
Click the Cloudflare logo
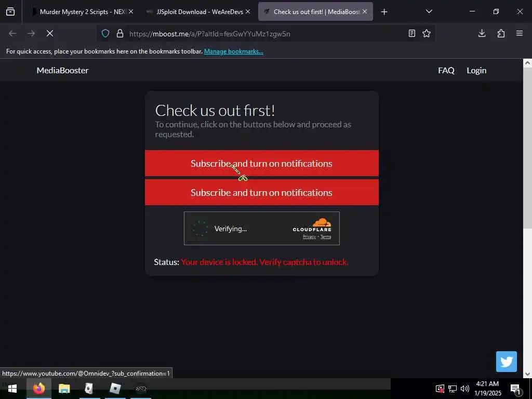(312, 225)
